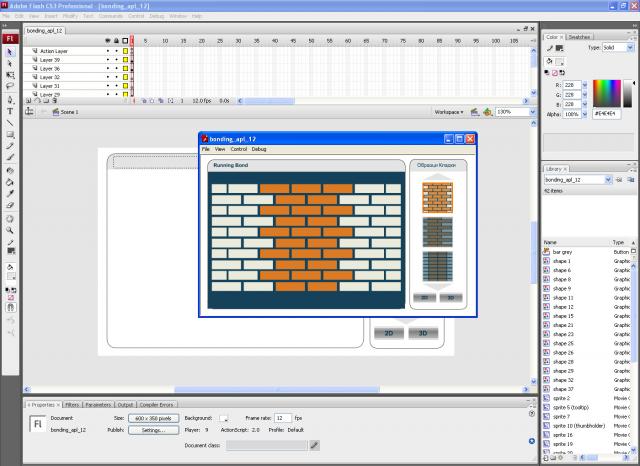Select the Eraser tool
Screen dimensions: 640x466
point(10,206)
